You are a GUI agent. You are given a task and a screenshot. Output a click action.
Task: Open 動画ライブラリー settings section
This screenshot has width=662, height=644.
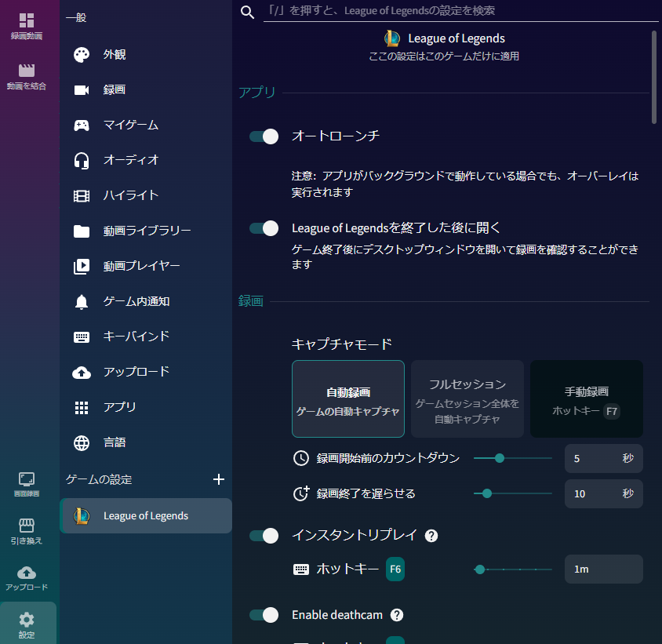tap(146, 231)
